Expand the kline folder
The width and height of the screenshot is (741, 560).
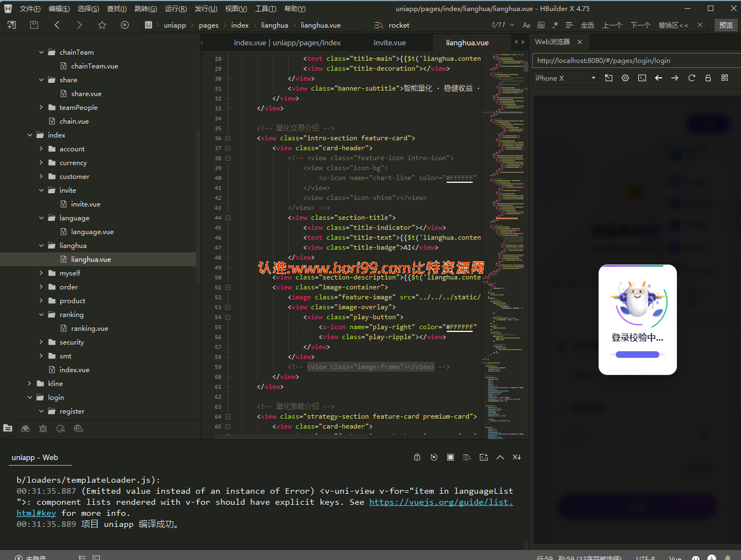click(x=30, y=383)
